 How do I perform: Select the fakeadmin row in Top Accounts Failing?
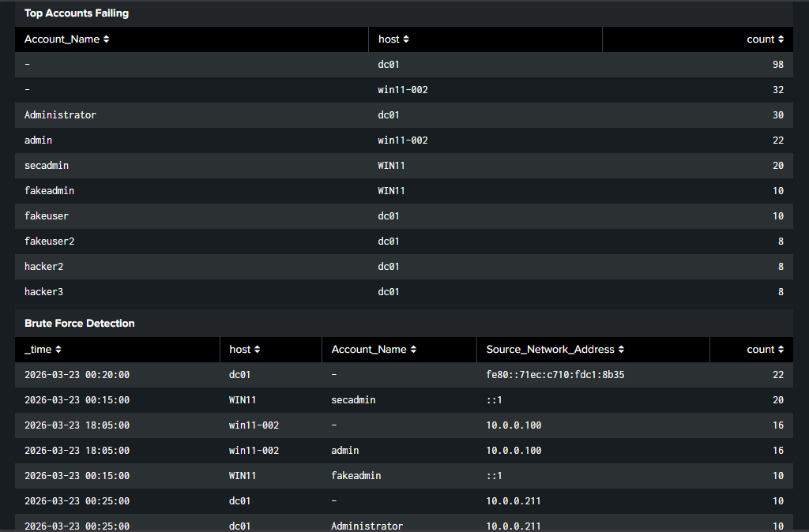pos(48,190)
